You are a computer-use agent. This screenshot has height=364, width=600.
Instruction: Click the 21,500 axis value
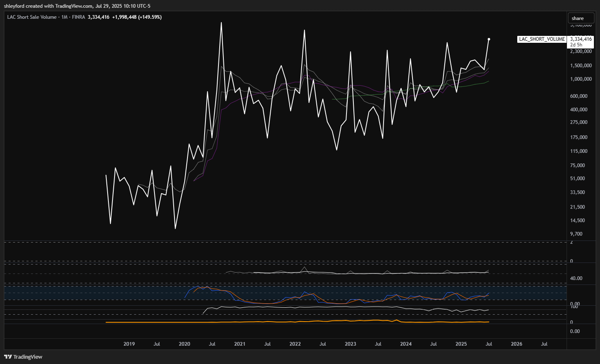coord(578,207)
